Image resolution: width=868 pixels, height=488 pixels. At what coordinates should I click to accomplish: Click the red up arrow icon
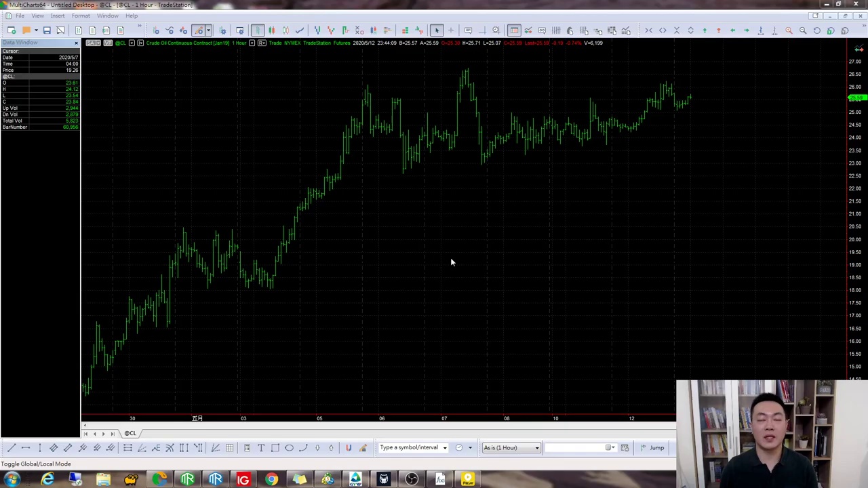pos(719,30)
